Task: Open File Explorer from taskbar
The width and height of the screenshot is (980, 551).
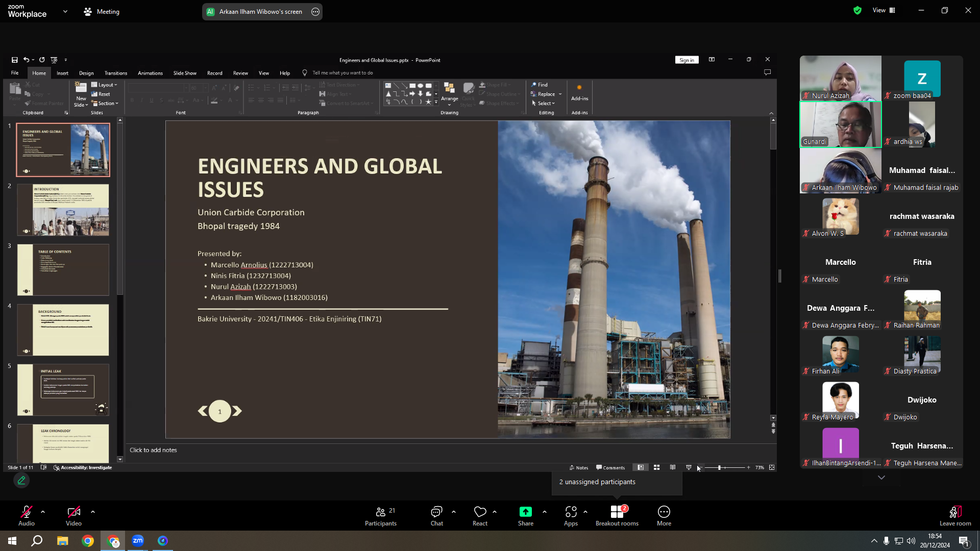Action: [62, 541]
